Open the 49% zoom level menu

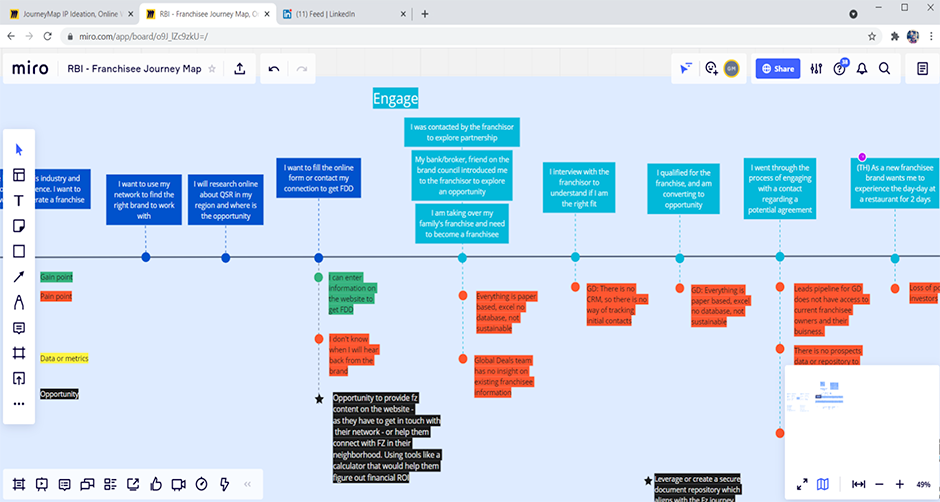click(923, 484)
